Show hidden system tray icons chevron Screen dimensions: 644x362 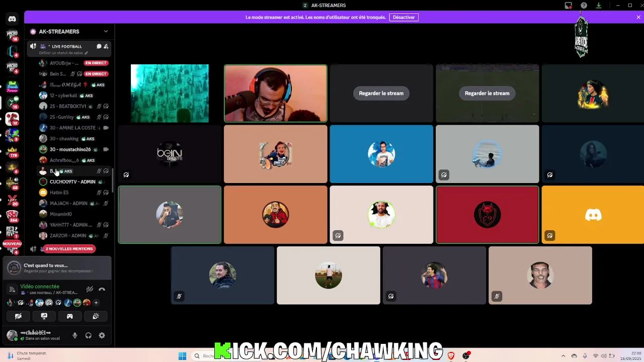[563, 356]
